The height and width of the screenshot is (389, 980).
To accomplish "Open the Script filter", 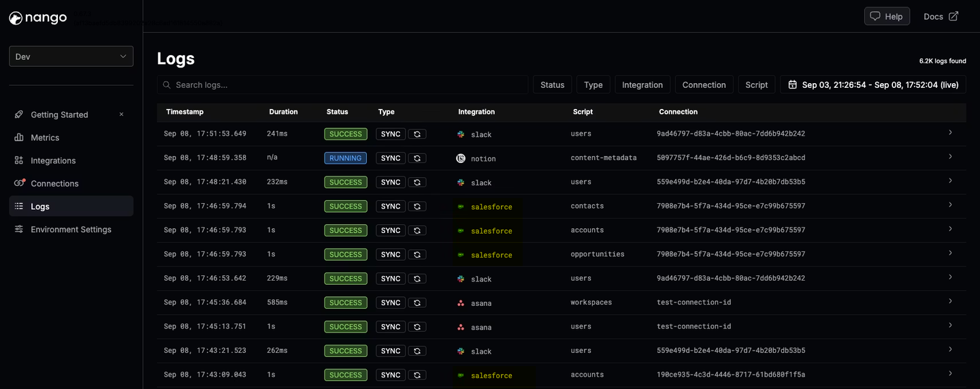I will pos(756,84).
